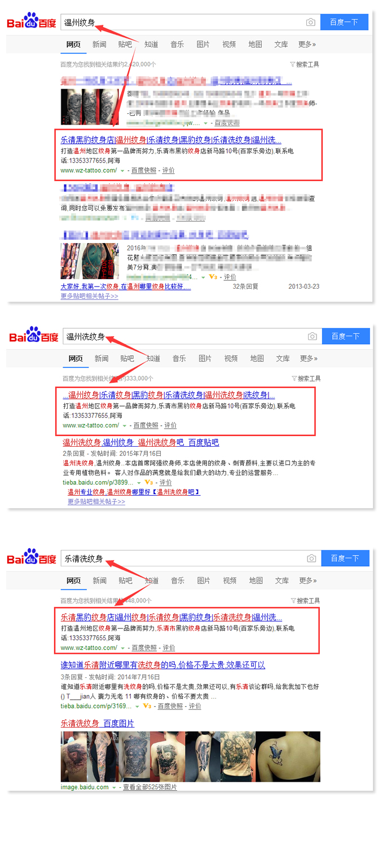The height and width of the screenshot is (868, 378).
Task: Expand green arrow beside tieba.baidu.com/p/3899
Action: click(x=139, y=483)
